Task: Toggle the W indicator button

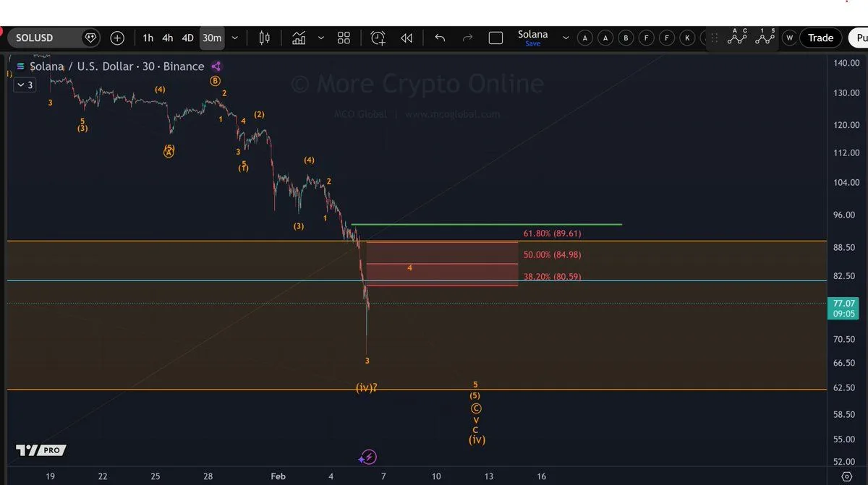Action: [x=789, y=38]
